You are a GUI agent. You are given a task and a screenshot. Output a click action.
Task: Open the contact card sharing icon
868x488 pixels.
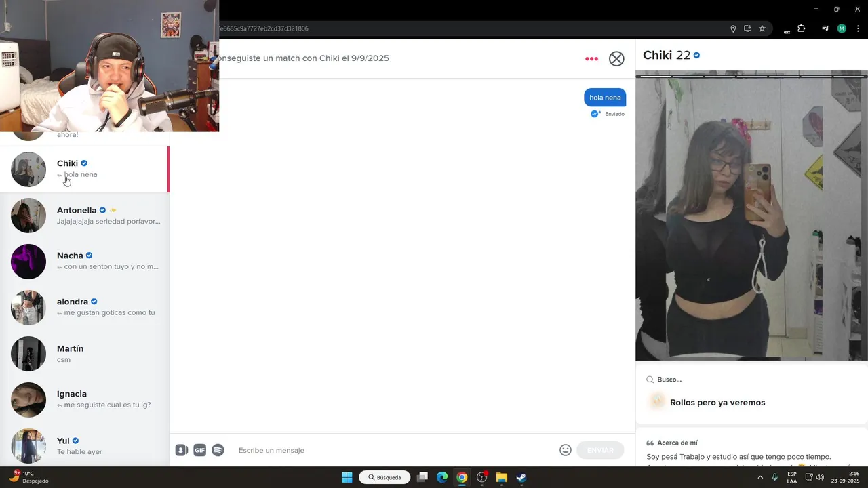[x=181, y=450]
